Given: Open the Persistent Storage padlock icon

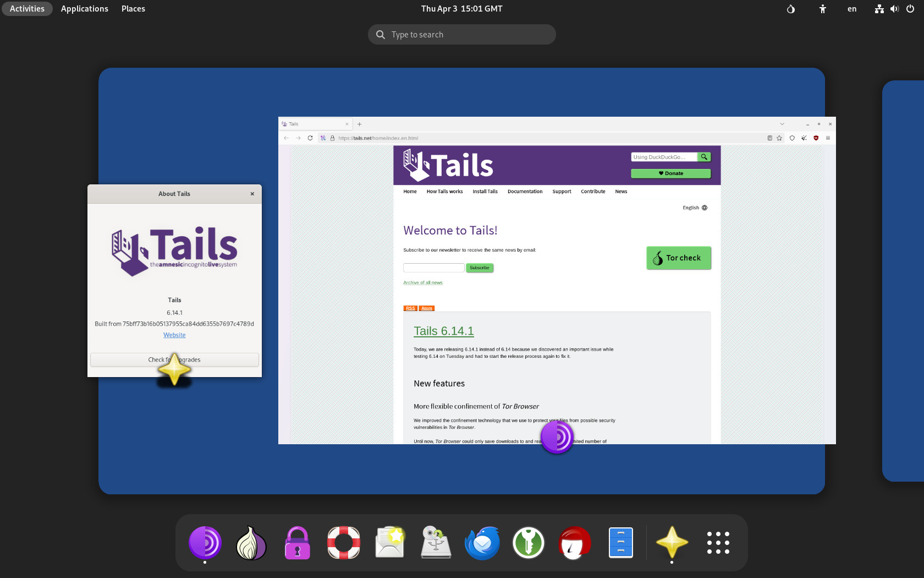Looking at the screenshot, I should 298,543.
